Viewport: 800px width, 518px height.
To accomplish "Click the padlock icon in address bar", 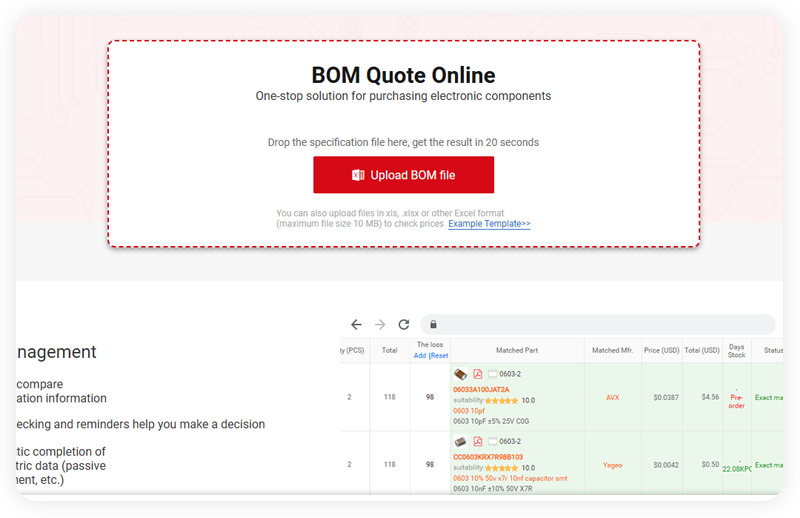I will (433, 325).
